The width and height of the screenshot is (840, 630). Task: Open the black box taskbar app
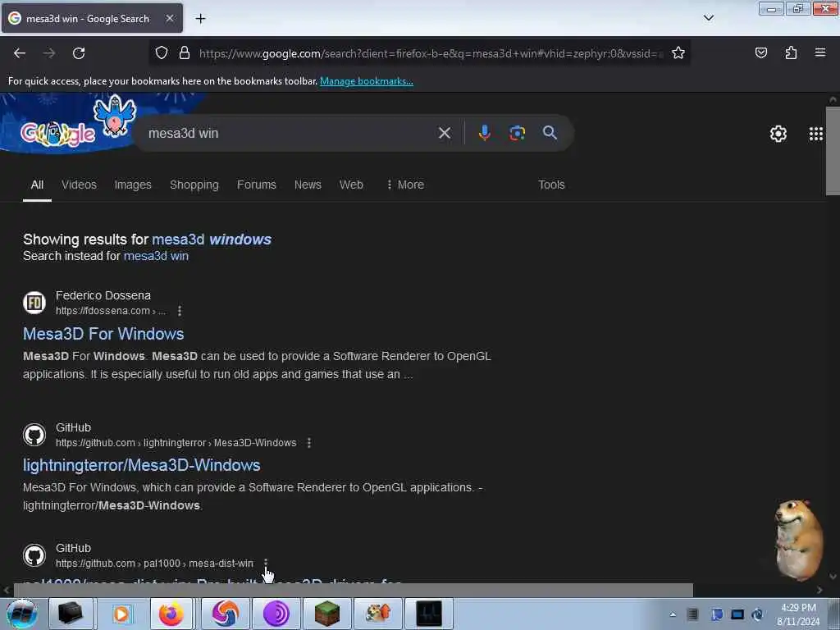[x=71, y=614]
